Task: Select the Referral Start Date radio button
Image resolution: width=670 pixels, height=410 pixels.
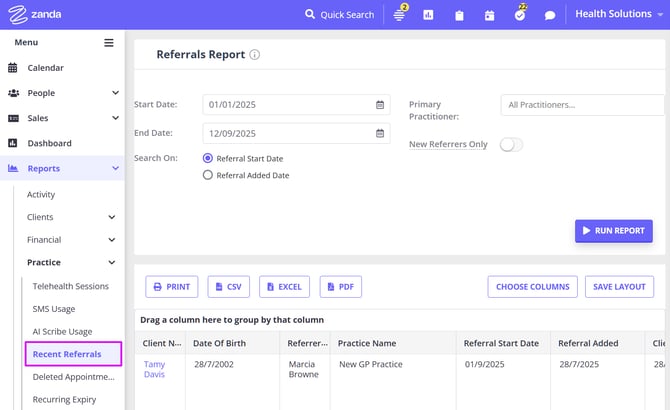Action: tap(208, 158)
